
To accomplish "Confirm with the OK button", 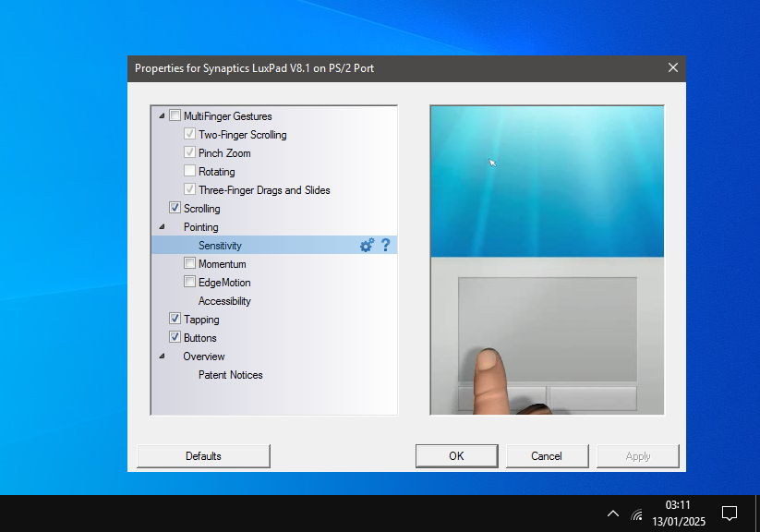I will tap(456, 456).
